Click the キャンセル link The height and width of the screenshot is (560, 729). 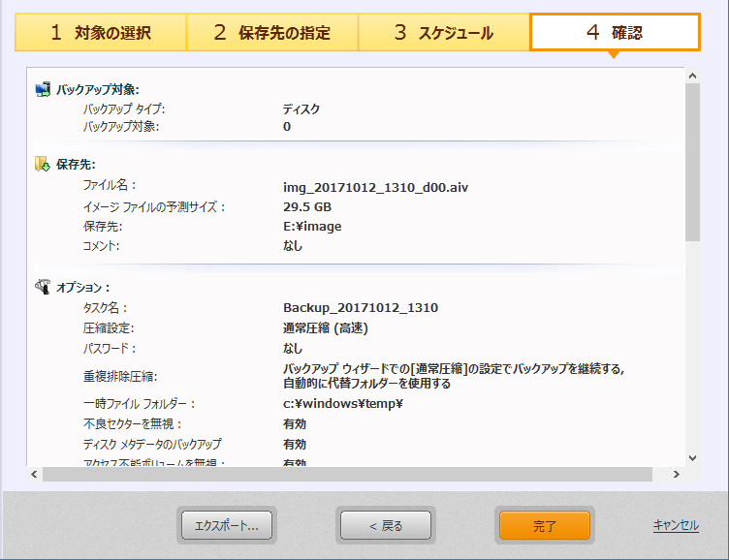point(676,525)
